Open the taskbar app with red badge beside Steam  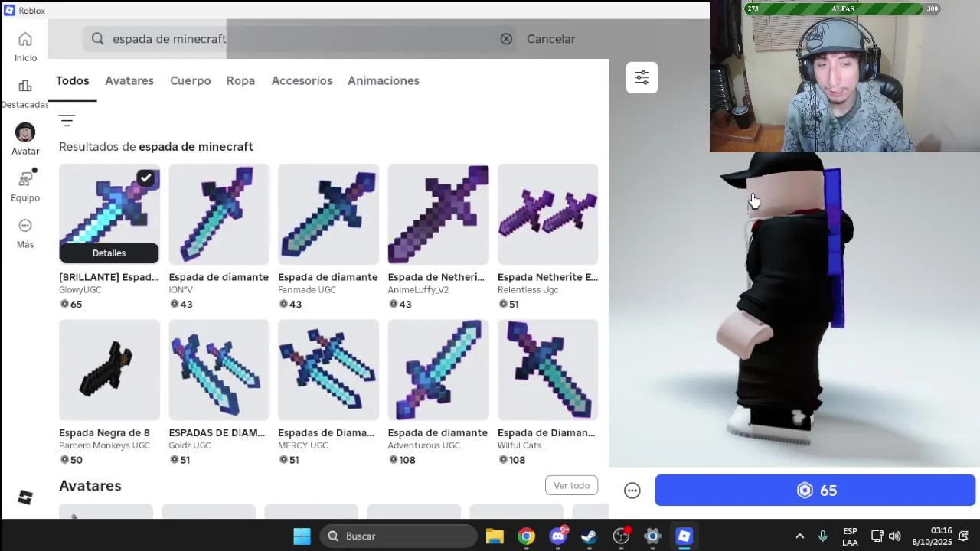coord(621,536)
